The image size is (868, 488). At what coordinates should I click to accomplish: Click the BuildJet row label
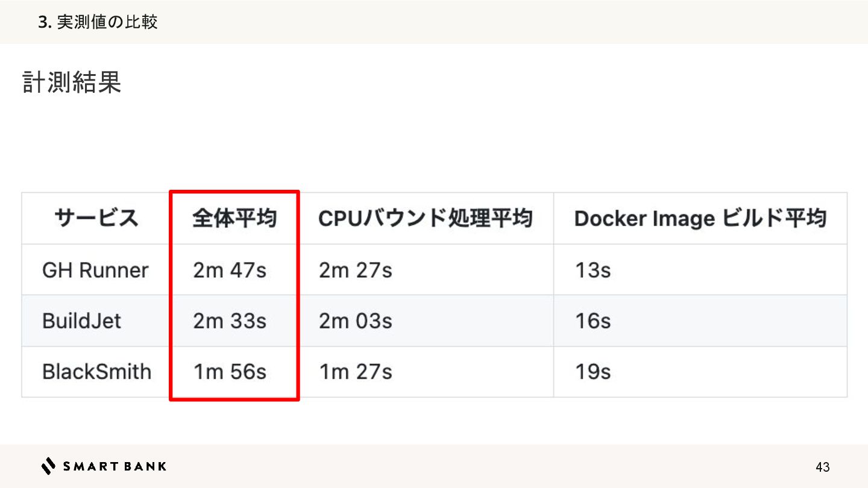[x=81, y=321]
